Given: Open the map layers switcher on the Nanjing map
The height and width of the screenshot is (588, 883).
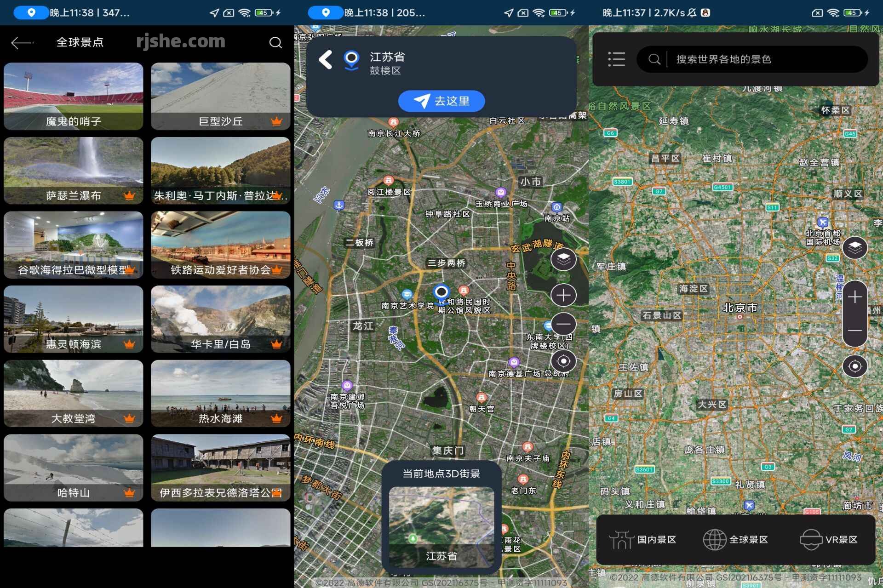Looking at the screenshot, I should coord(563,259).
